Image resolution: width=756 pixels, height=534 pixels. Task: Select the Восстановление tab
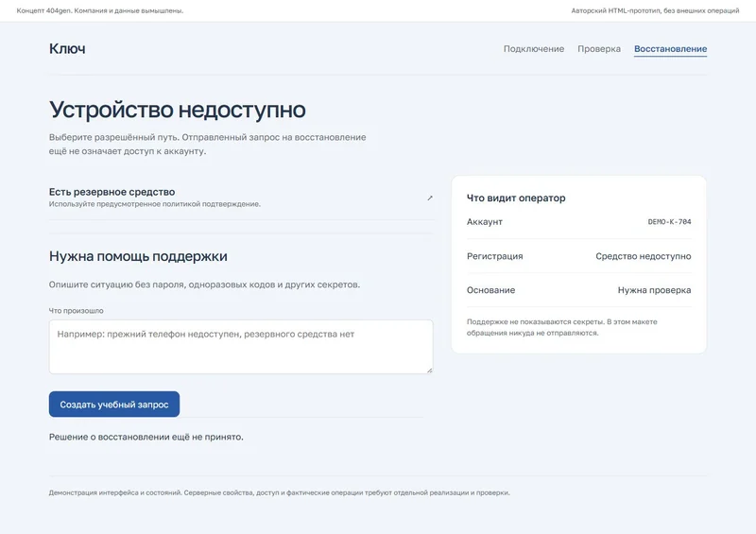[x=670, y=49]
